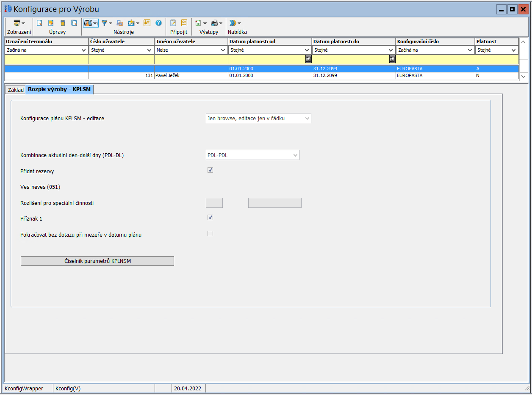Select the Pavel Ježek row in grid
The image size is (532, 395).
tap(191, 75)
